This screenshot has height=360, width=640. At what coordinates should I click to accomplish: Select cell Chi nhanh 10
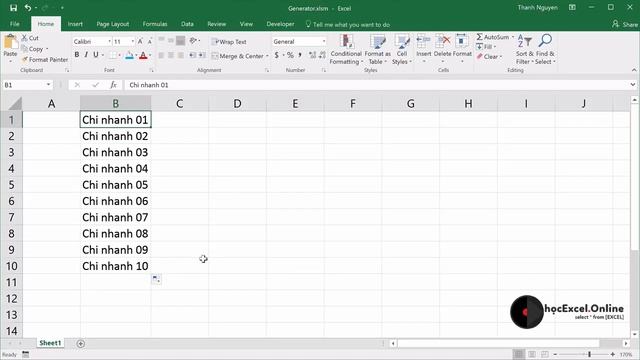click(116, 266)
